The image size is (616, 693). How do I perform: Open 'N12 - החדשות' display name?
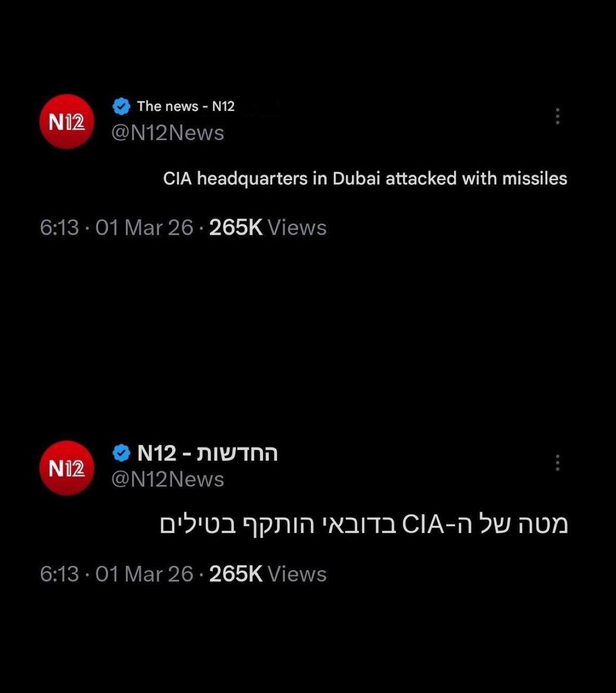[x=207, y=453]
